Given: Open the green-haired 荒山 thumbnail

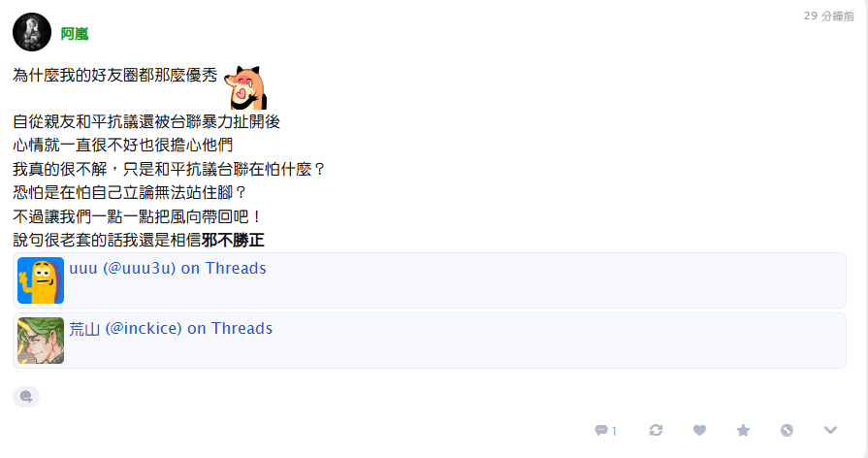Looking at the screenshot, I should (x=41, y=341).
